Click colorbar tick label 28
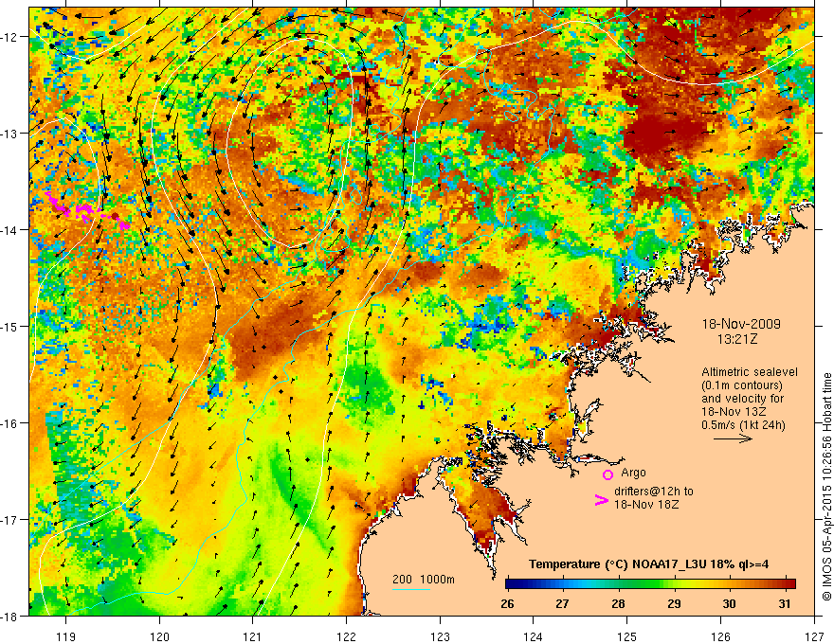The height and width of the screenshot is (644, 834). pos(618,604)
